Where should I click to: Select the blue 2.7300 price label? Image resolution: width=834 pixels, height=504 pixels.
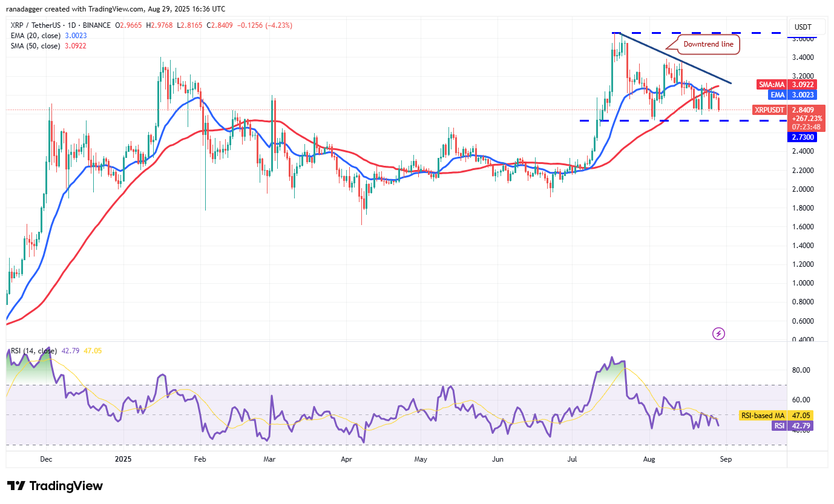(x=803, y=137)
